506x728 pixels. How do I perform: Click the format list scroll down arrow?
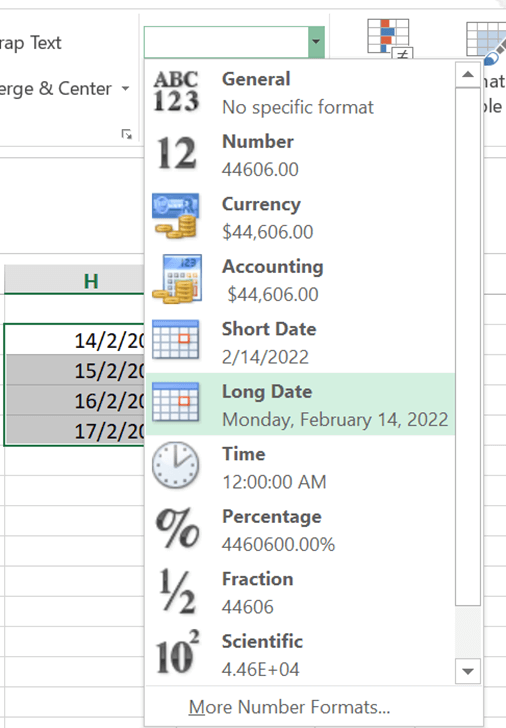pyautogui.click(x=468, y=671)
